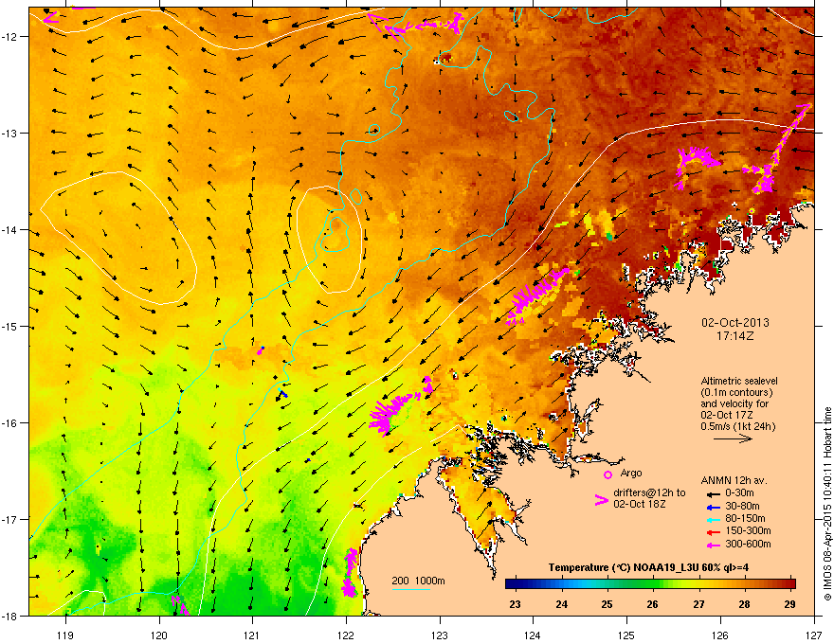Click the colorbar tick label 27
The image size is (834, 644).
click(698, 604)
